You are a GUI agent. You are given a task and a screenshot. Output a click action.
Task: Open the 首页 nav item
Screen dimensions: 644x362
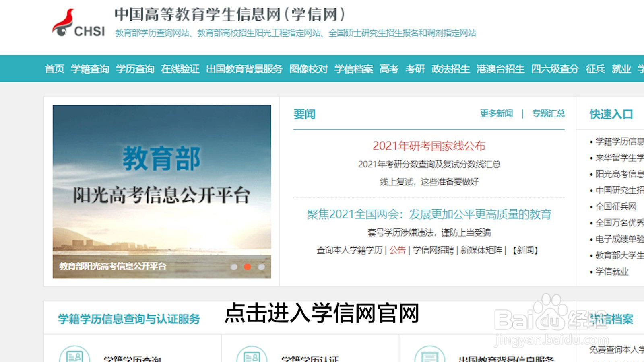[x=54, y=69]
